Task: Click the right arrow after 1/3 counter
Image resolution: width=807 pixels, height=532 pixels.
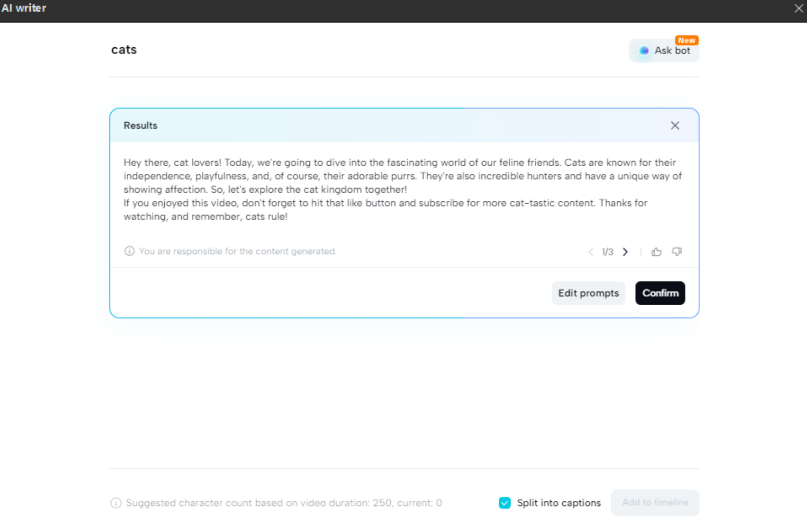Action: pos(625,252)
